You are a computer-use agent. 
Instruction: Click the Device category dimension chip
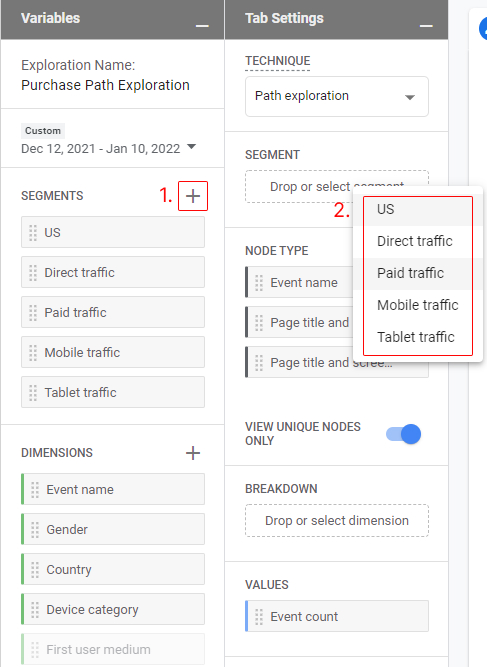pos(113,610)
